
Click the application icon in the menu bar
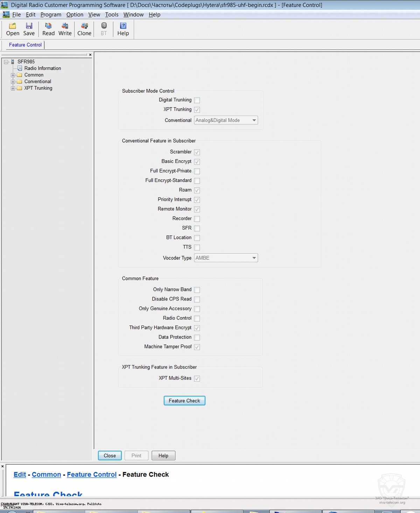coord(6,14)
